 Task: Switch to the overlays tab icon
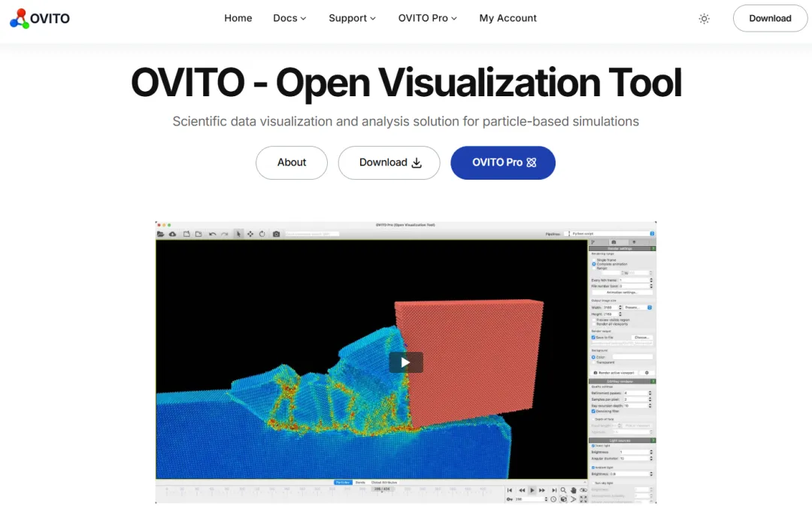634,242
